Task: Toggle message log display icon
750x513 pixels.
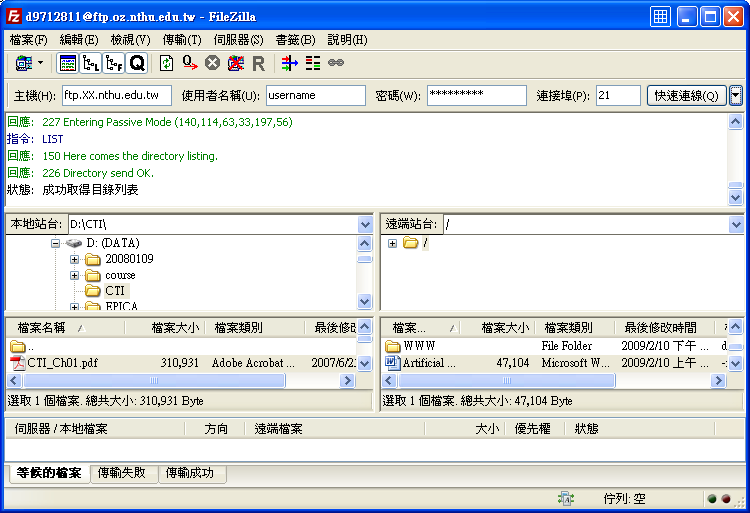Action: tap(68, 63)
